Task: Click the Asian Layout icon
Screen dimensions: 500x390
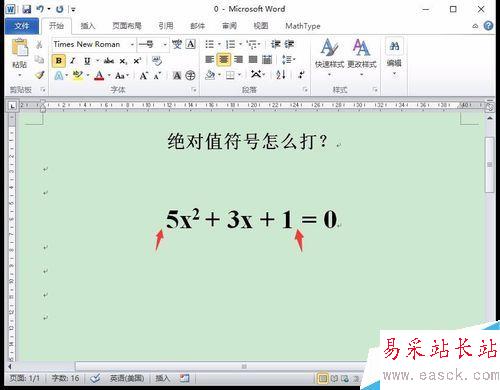Action: (x=257, y=75)
